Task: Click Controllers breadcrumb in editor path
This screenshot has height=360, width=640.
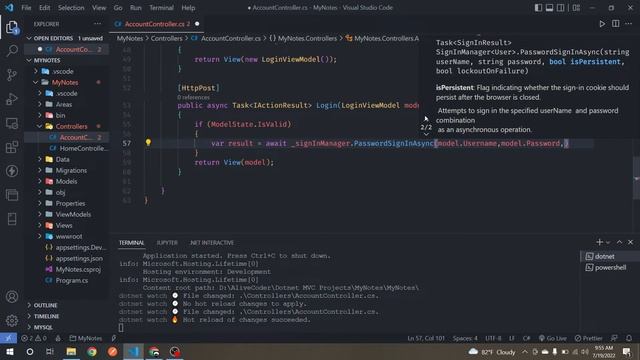Action: pos(167,38)
